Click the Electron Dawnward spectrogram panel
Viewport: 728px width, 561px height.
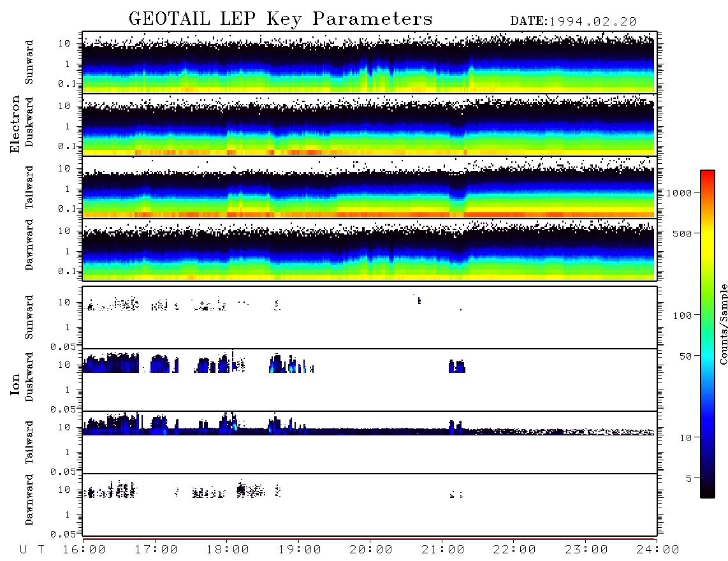click(370, 250)
